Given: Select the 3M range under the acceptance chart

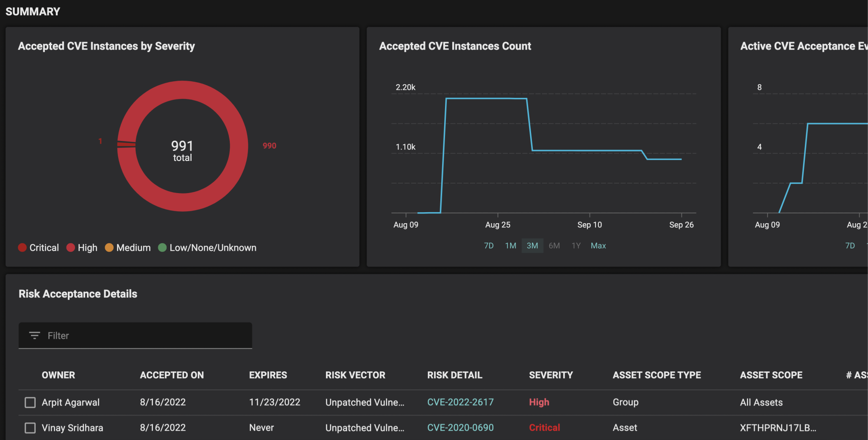Looking at the screenshot, I should pos(532,246).
